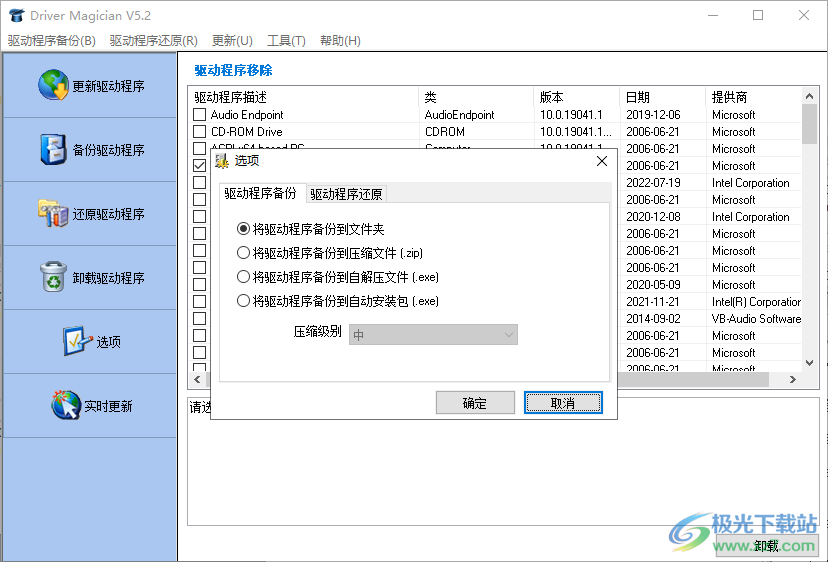Click the uninstall drivers recycle bin icon
The image size is (828, 562).
[53, 276]
